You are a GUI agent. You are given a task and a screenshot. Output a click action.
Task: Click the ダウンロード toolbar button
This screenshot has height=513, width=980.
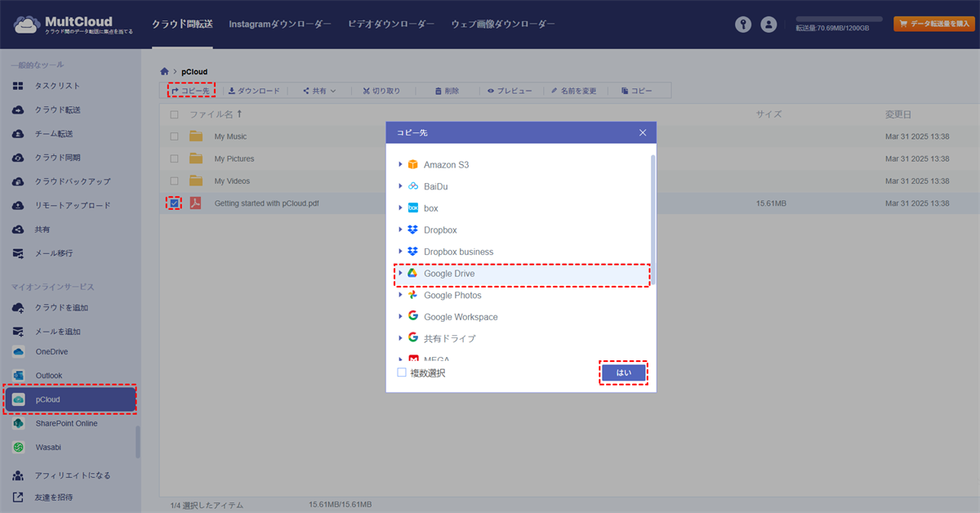click(253, 91)
